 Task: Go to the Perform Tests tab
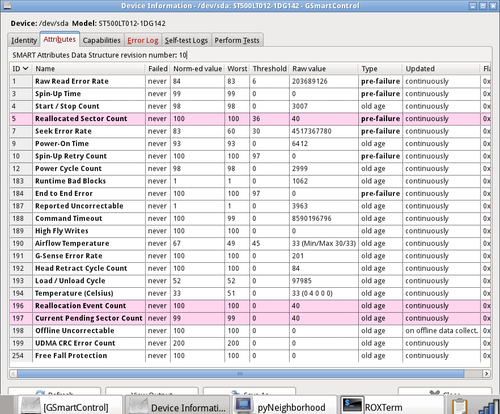[237, 40]
